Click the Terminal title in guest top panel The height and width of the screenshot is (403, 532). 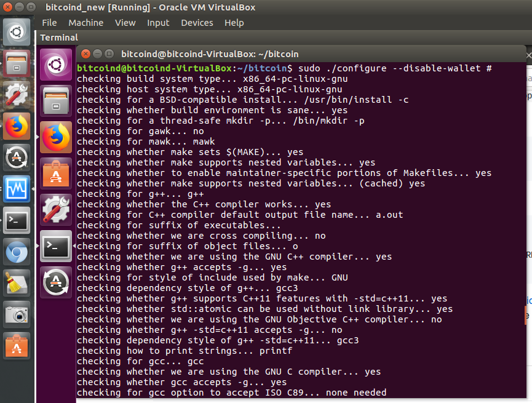(59, 38)
